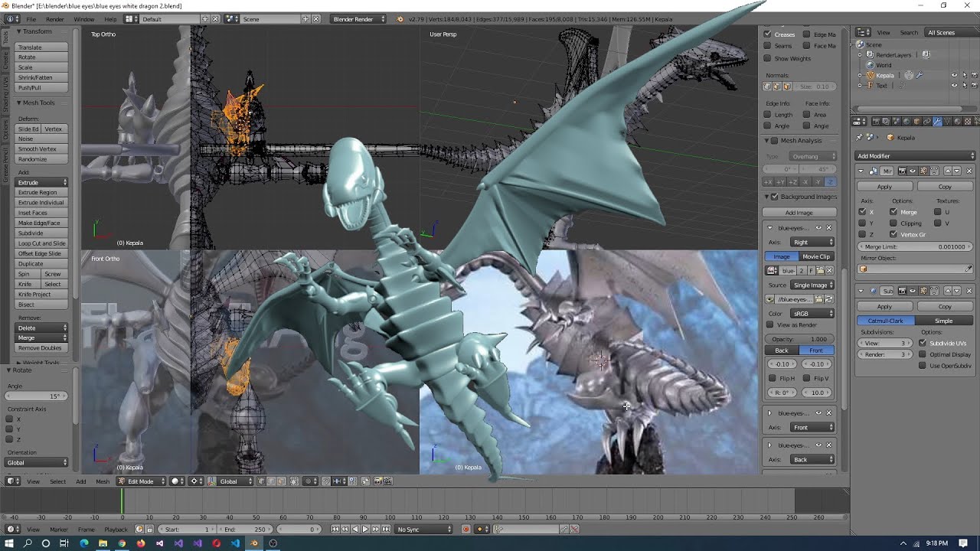Toggle the auto-keyframe record button
Viewport: 980px width, 551px height.
pos(466,529)
